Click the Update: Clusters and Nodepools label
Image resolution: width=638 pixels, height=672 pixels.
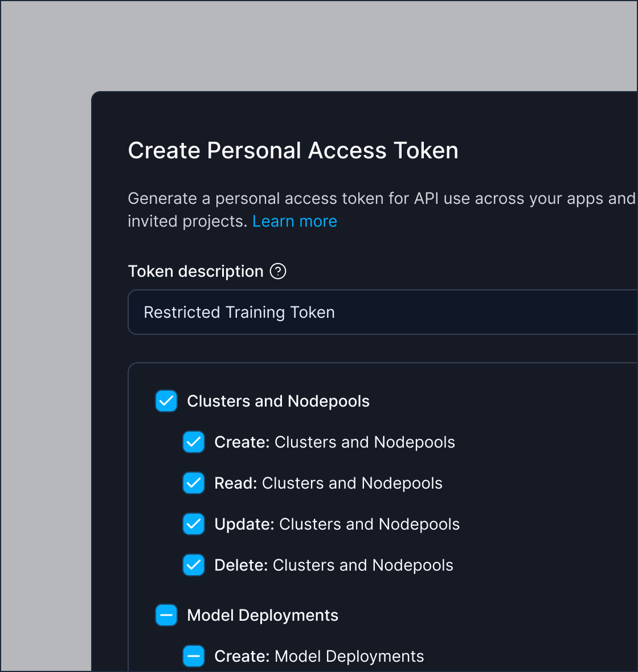click(337, 524)
